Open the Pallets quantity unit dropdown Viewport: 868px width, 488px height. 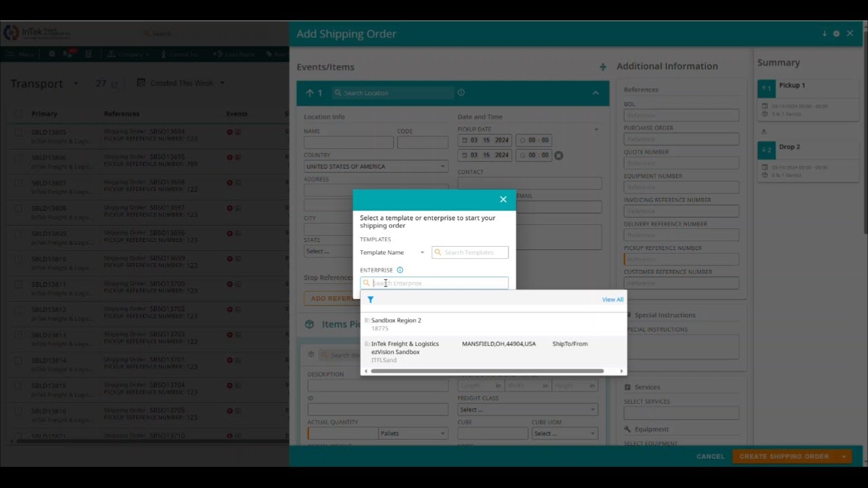pyautogui.click(x=413, y=434)
